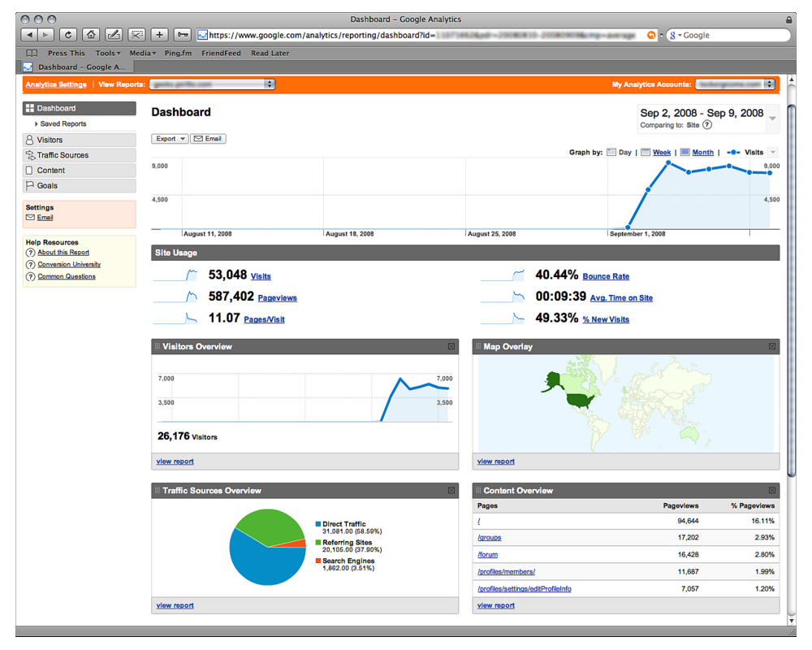Screen dimensions: 812x650
Task: Expand the date range selector arrow
Action: click(x=772, y=118)
